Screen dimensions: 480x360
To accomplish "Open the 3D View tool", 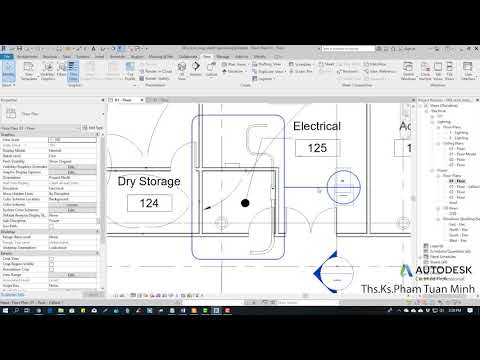I will [182, 71].
